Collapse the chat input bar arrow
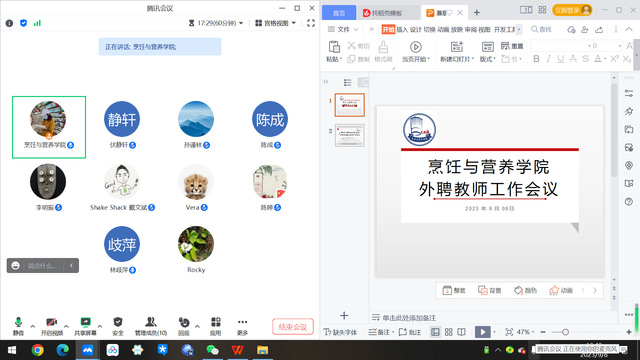 coord(71,266)
